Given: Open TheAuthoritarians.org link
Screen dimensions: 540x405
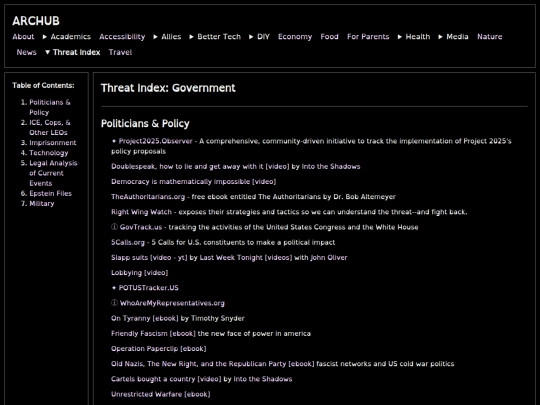Looking at the screenshot, I should coord(148,197).
